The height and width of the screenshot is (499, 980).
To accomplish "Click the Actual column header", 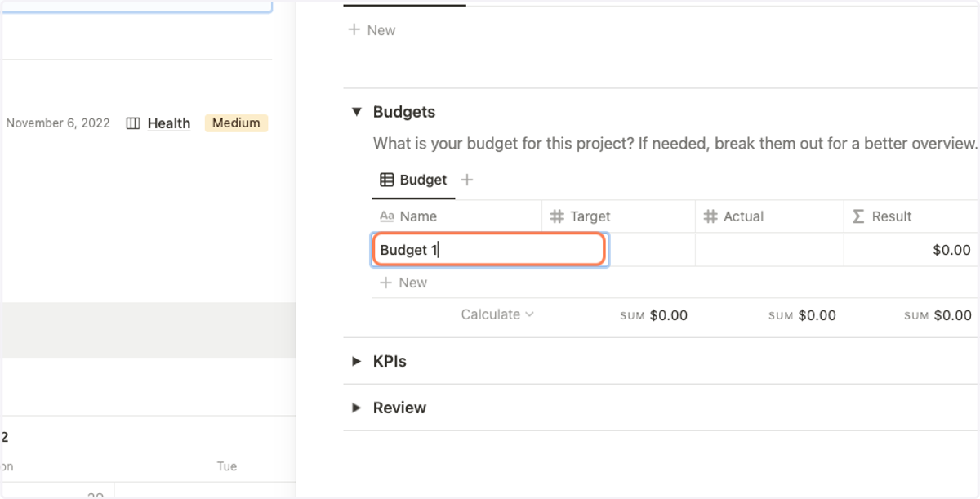I will pos(769,216).
